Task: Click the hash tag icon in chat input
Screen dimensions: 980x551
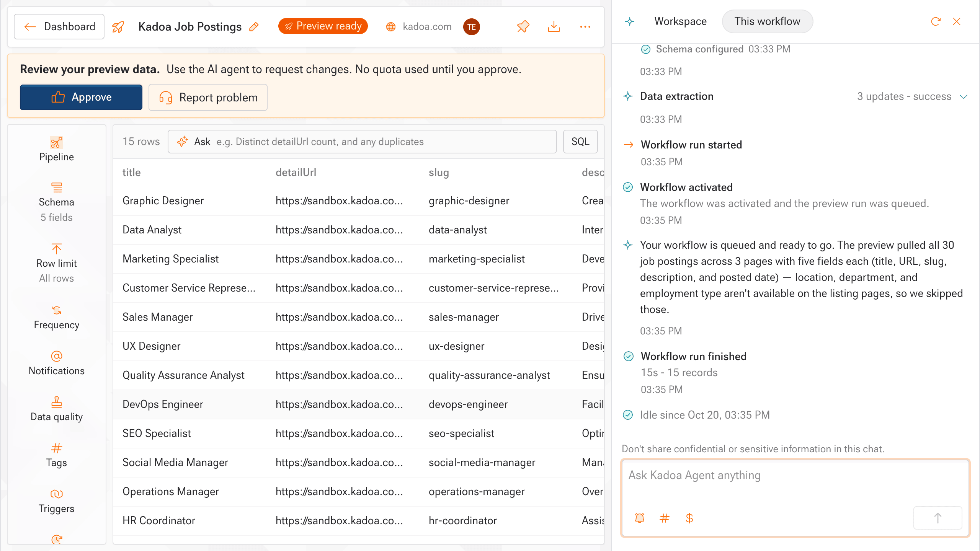Action: [665, 518]
